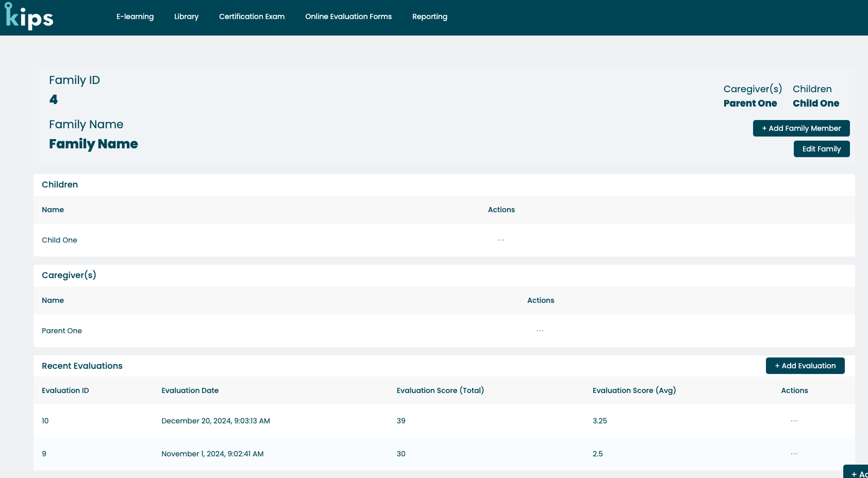868x478 pixels.
Task: Click total score 39 cell
Action: click(x=401, y=421)
